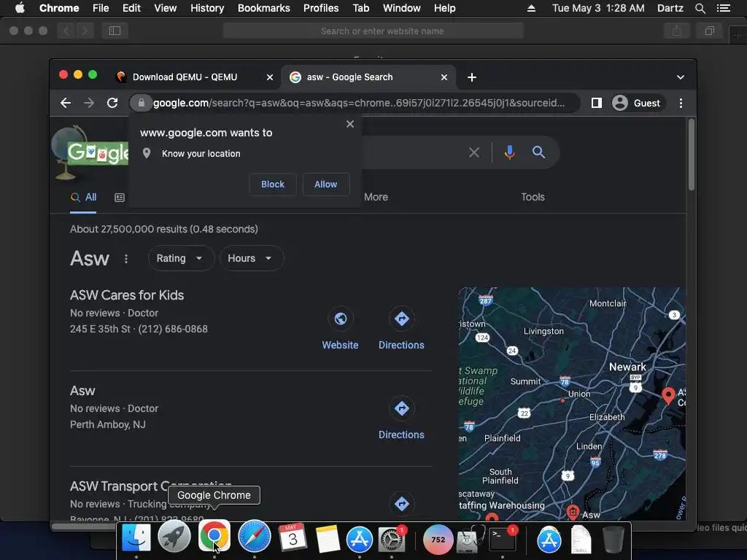Start voice search with microphone icon
The image size is (747, 560).
point(510,152)
